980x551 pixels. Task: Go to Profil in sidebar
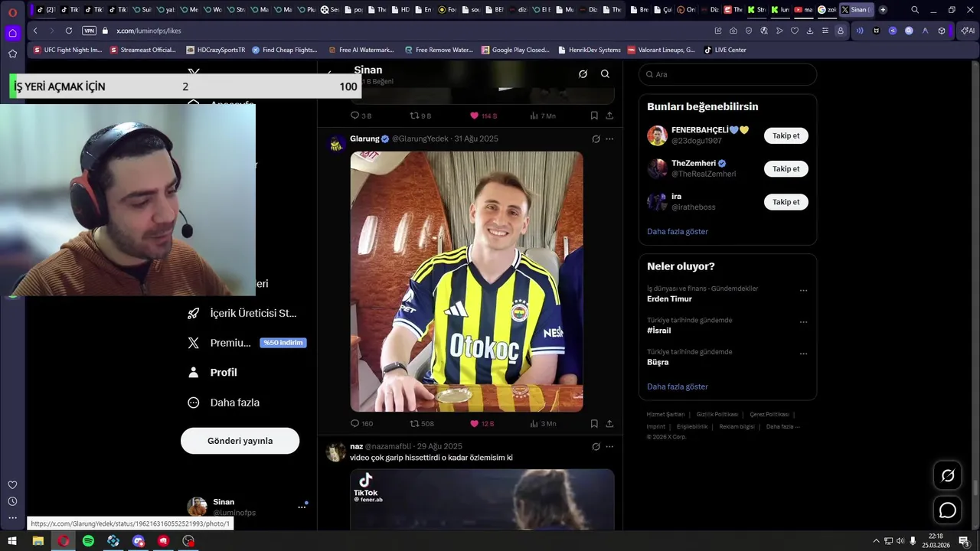213,373
